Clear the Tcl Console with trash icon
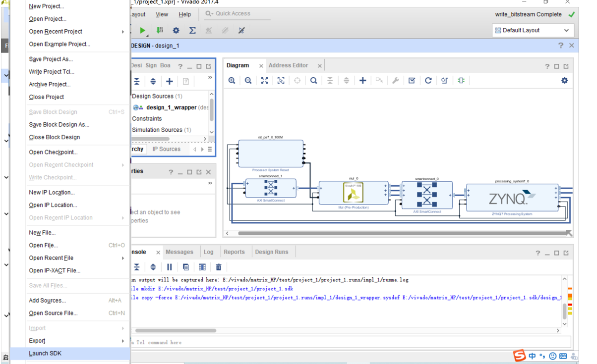The height and width of the screenshot is (364, 597). click(218, 267)
